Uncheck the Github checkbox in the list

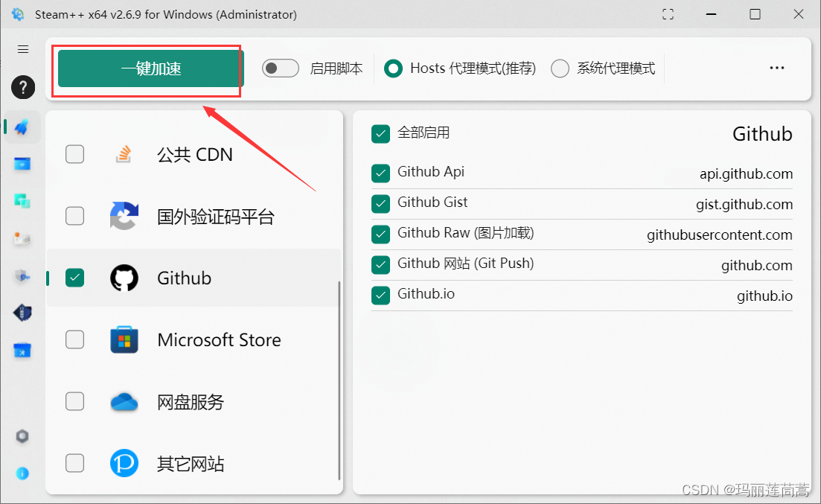75,278
